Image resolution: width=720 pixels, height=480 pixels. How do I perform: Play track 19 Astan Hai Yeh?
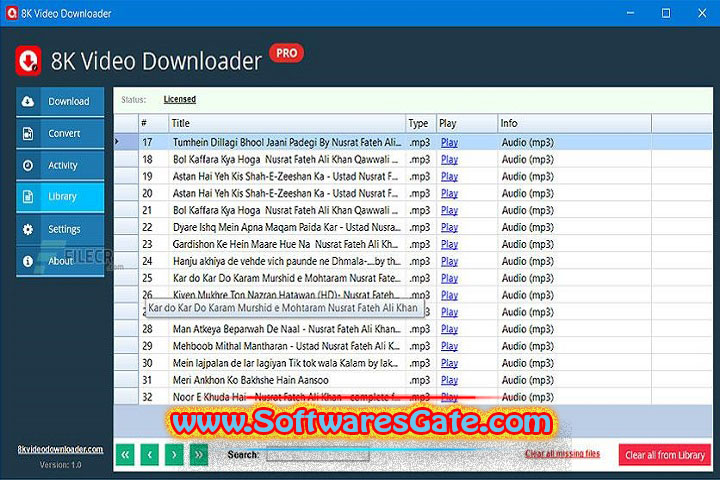(449, 176)
